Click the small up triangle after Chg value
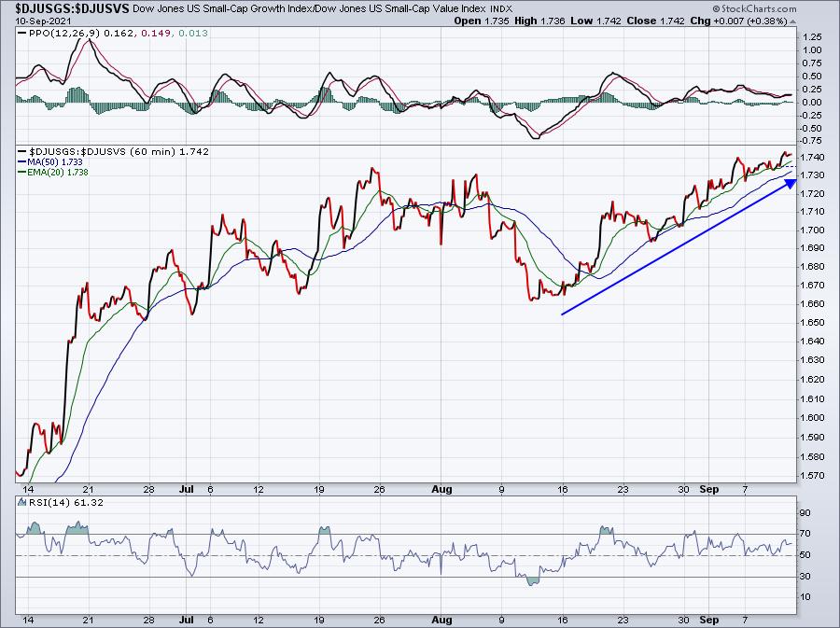Image resolution: width=840 pixels, height=628 pixels. point(792,21)
